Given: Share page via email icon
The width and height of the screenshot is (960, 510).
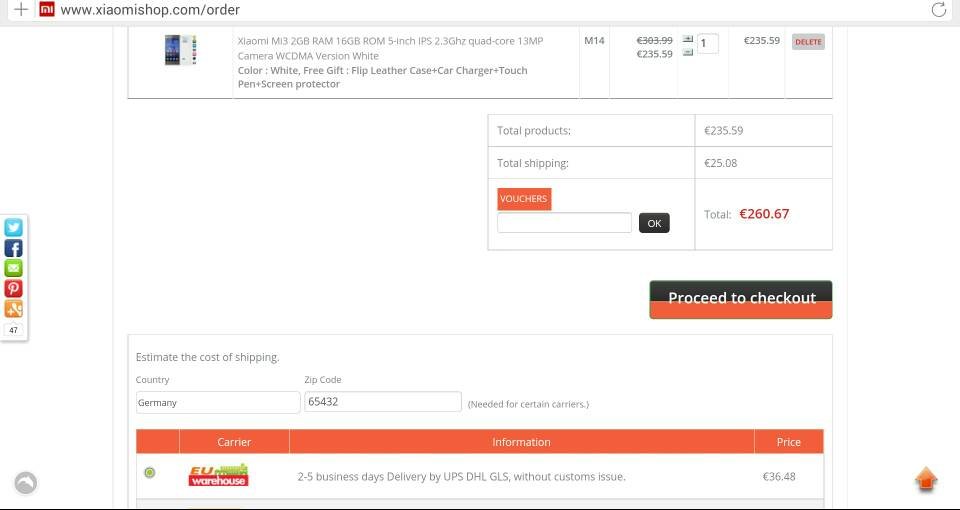Looking at the screenshot, I should point(13,268).
